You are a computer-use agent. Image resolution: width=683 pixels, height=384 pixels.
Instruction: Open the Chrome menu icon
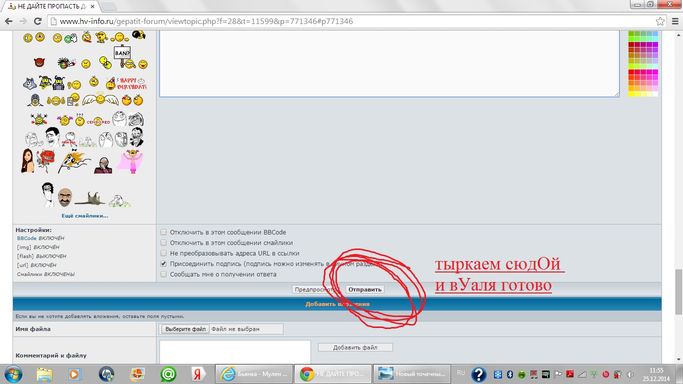tap(675, 21)
